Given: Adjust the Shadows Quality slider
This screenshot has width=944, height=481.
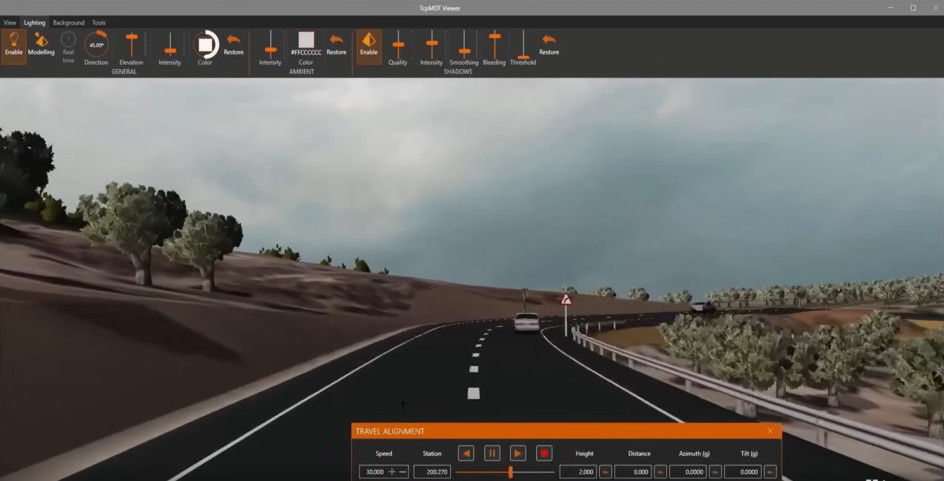Looking at the screenshot, I should [x=398, y=45].
